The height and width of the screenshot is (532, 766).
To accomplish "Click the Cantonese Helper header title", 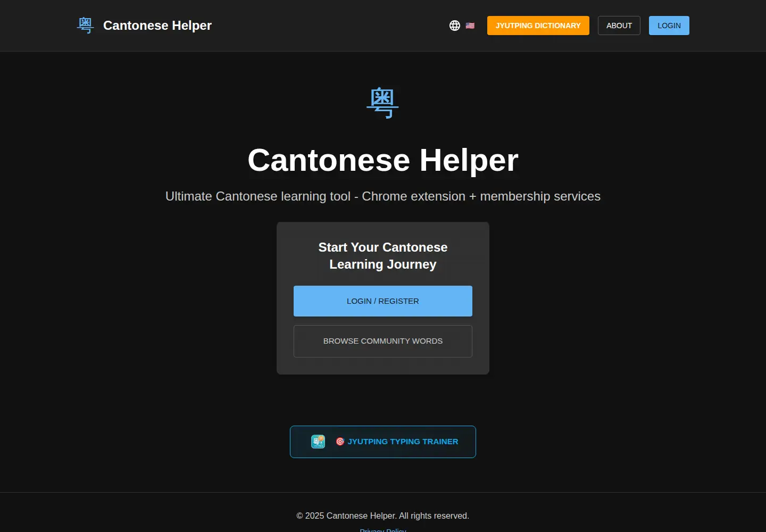I will point(157,26).
